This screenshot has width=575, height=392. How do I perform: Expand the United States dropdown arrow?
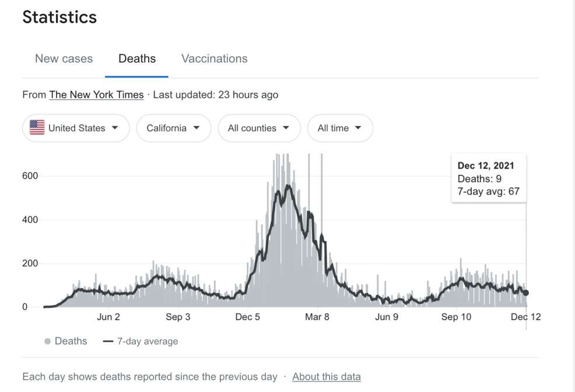115,128
